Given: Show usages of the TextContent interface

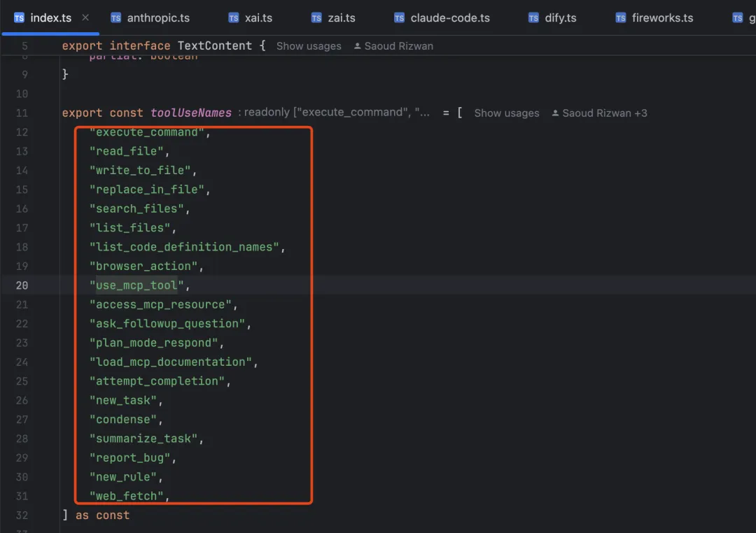Looking at the screenshot, I should (x=309, y=46).
